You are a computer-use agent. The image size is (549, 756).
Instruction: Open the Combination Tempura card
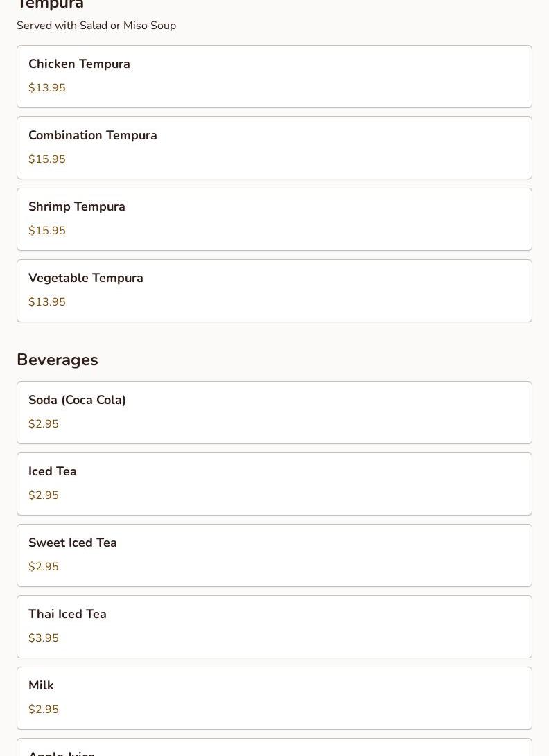tap(274, 148)
